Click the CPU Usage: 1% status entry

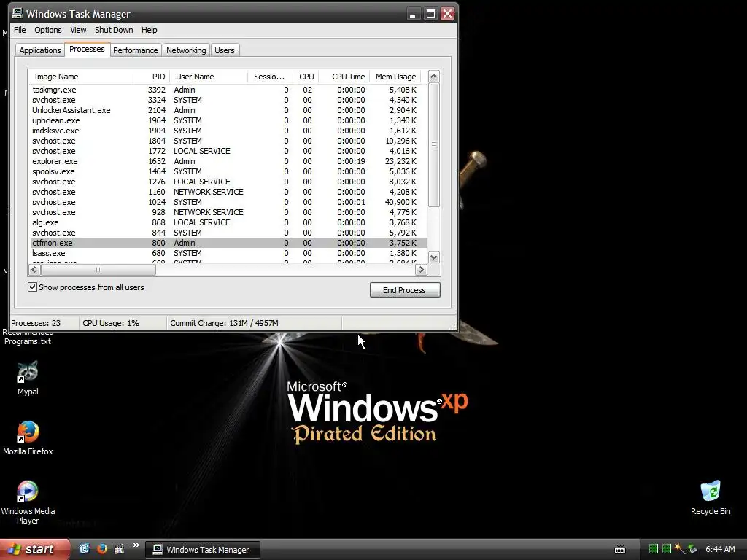[x=123, y=323]
